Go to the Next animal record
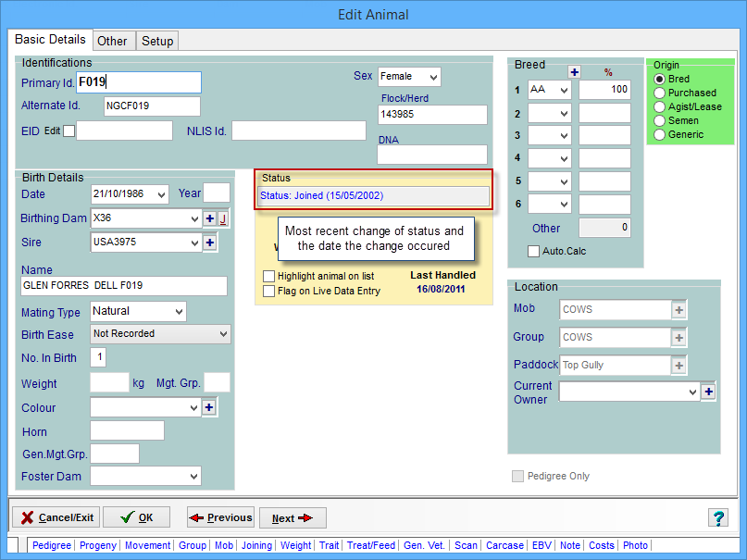 (293, 518)
